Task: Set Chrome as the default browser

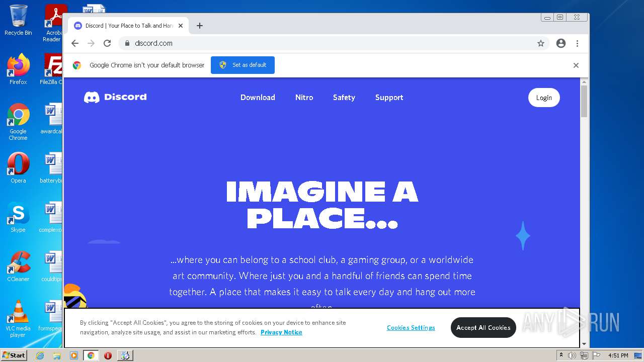Action: click(243, 65)
